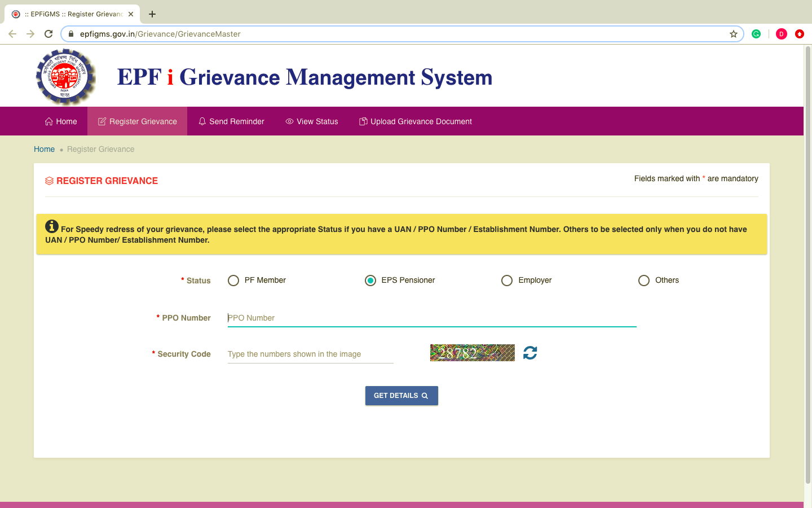Click the red update arrow icon in Chrome toolbar
Screen dimensions: 812x508
click(x=800, y=34)
